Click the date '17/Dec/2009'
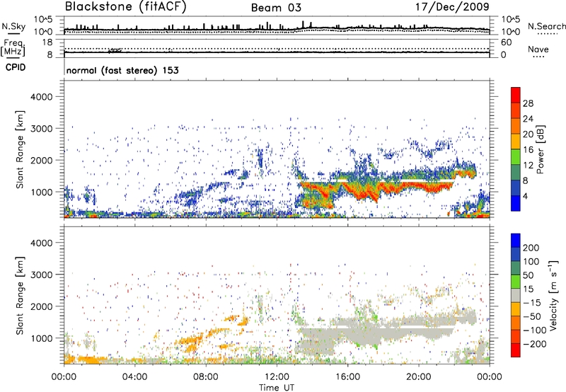 [x=452, y=7]
